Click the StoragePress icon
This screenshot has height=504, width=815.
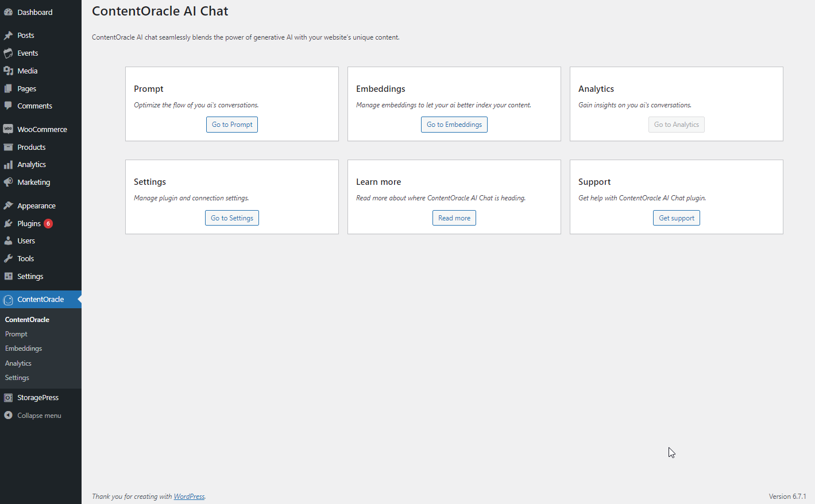pyautogui.click(x=8, y=397)
